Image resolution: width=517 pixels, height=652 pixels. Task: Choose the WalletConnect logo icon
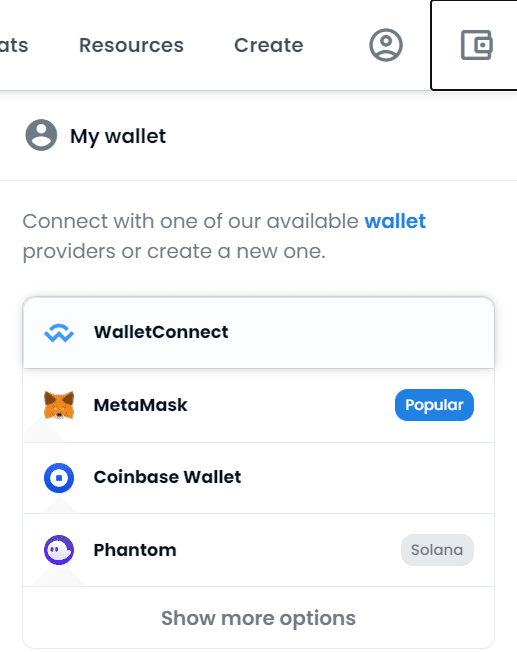[x=59, y=333]
